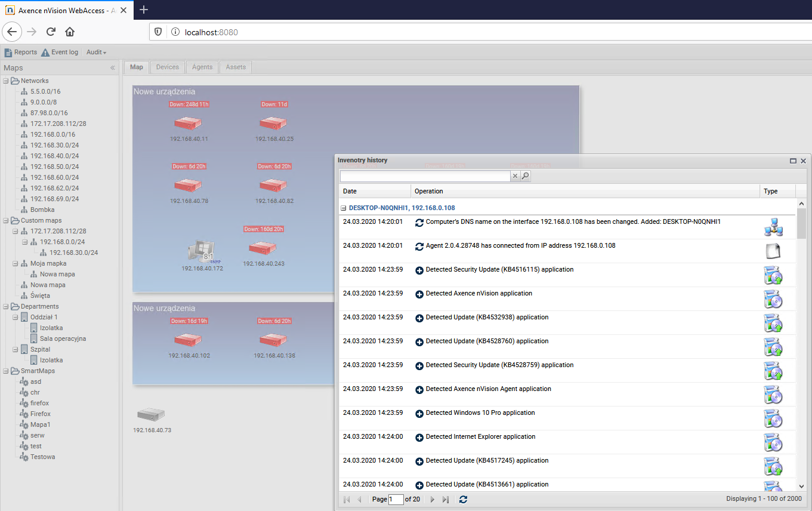
Task: Collapse the DESKTOP-N0QNHI1 group row
Action: [344, 208]
